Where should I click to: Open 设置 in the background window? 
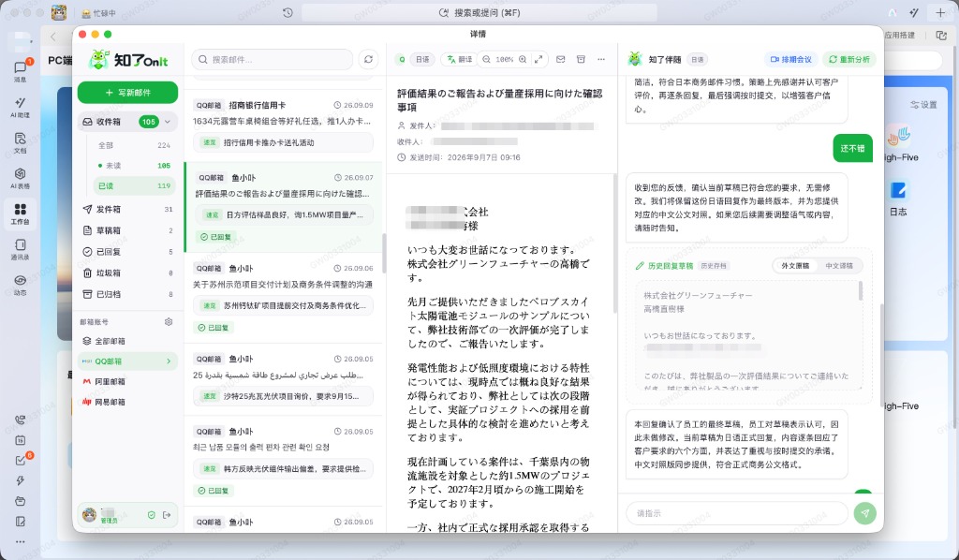(923, 105)
